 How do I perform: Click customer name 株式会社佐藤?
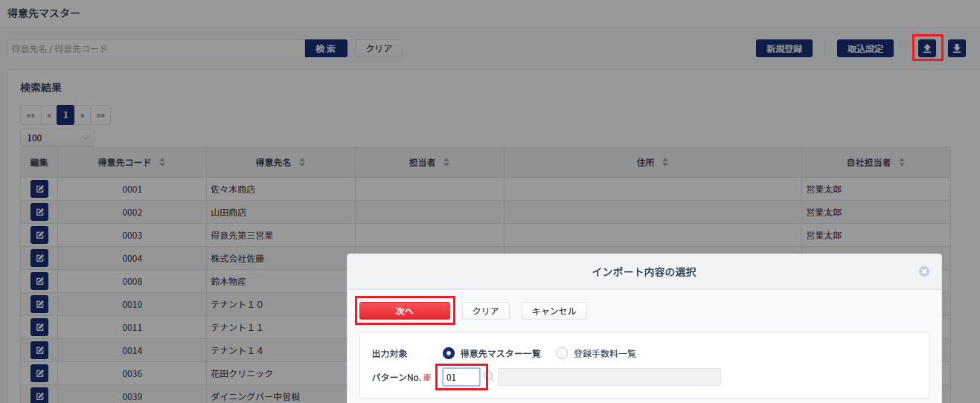click(x=238, y=258)
